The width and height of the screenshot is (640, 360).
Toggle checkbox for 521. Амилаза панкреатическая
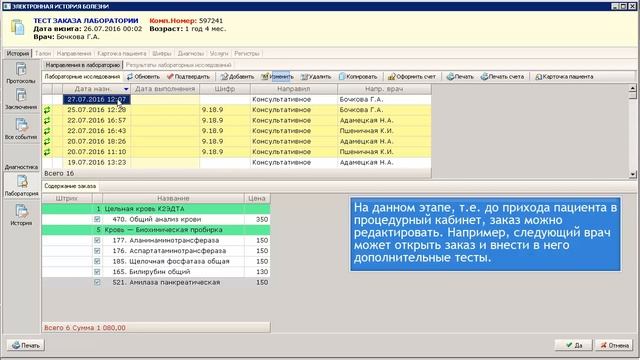(x=97, y=282)
